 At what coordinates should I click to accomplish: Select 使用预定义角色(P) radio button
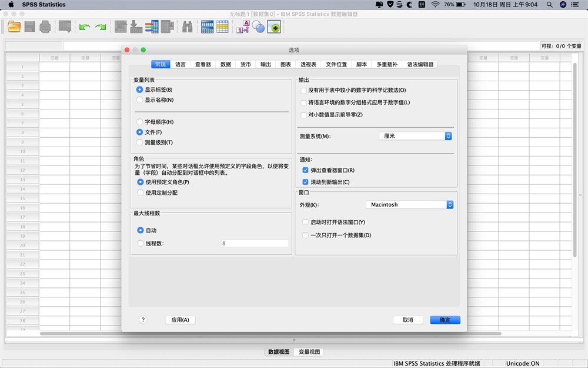(x=141, y=182)
